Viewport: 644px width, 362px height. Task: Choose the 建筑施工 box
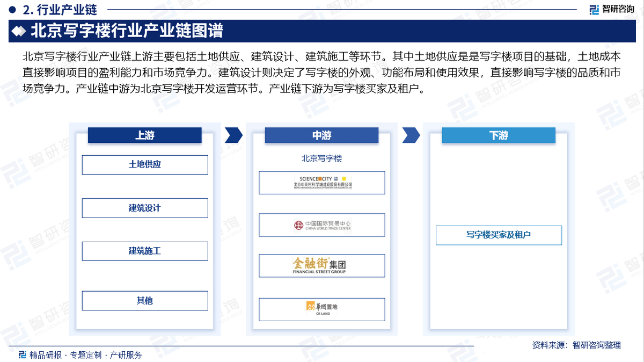144,251
